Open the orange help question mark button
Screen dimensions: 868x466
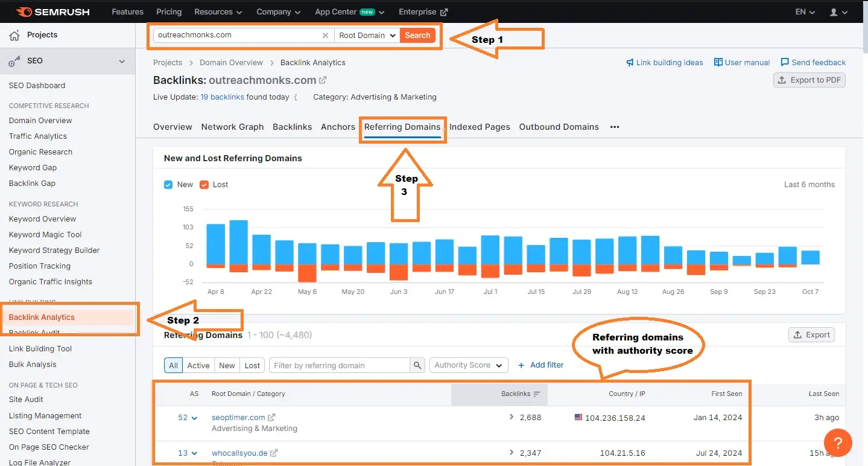[837, 442]
